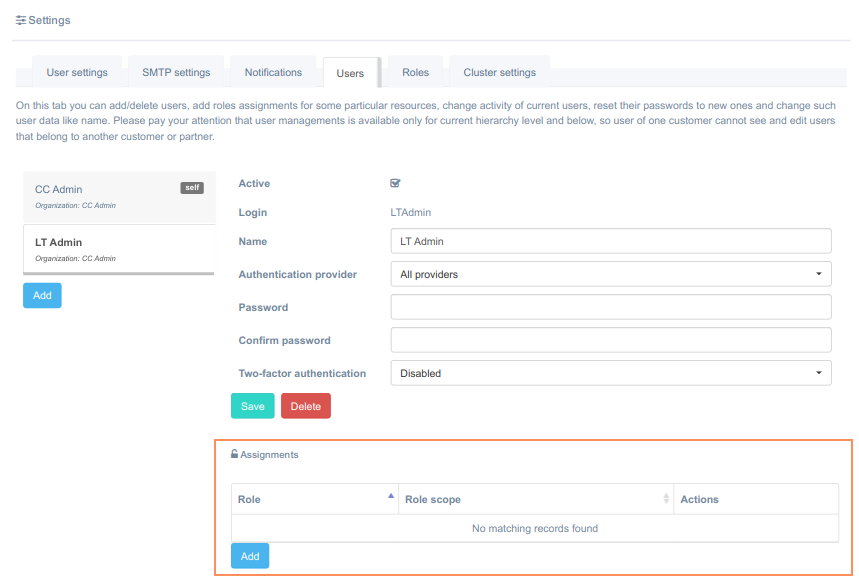
Task: Open the SMTP settings tab
Action: (x=176, y=72)
